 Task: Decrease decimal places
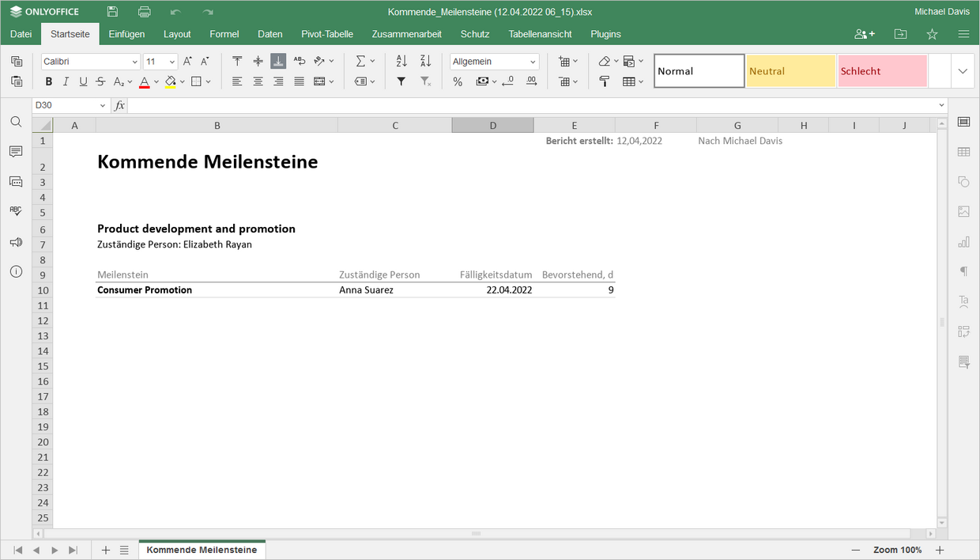[x=507, y=81]
